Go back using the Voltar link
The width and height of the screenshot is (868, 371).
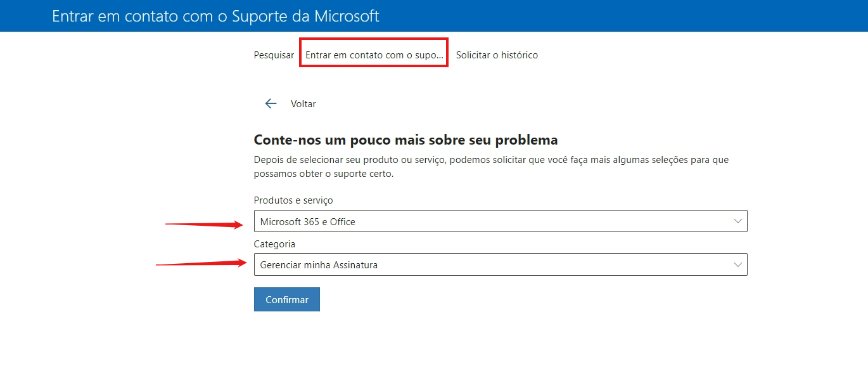point(303,103)
